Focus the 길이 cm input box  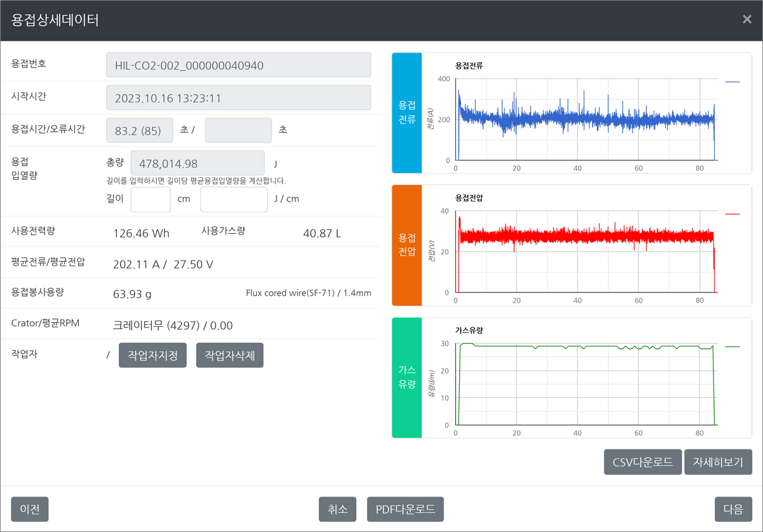point(151,199)
